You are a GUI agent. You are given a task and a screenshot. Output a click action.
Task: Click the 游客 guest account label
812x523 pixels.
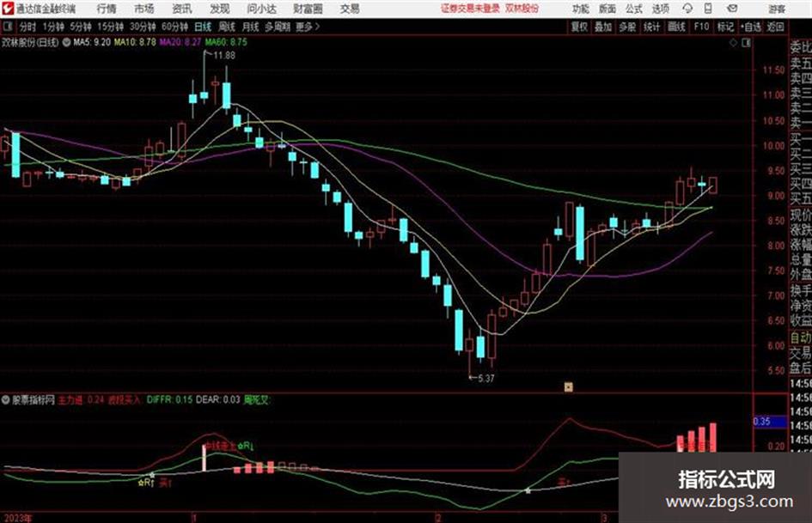[x=777, y=9]
